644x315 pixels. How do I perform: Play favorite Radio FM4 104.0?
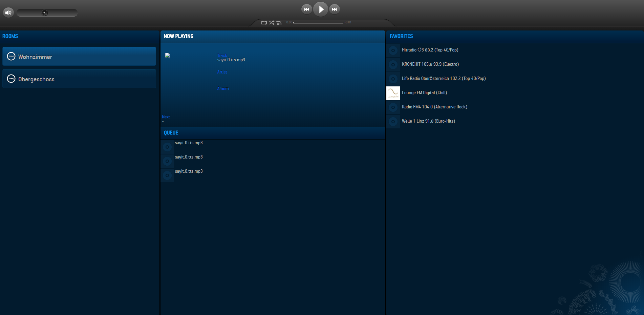[x=434, y=107]
